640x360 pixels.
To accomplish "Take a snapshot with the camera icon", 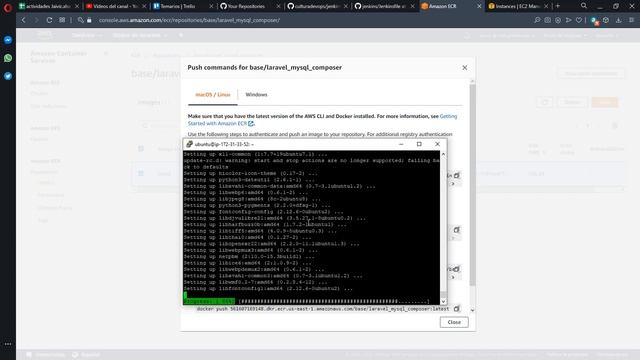I will [x=547, y=20].
